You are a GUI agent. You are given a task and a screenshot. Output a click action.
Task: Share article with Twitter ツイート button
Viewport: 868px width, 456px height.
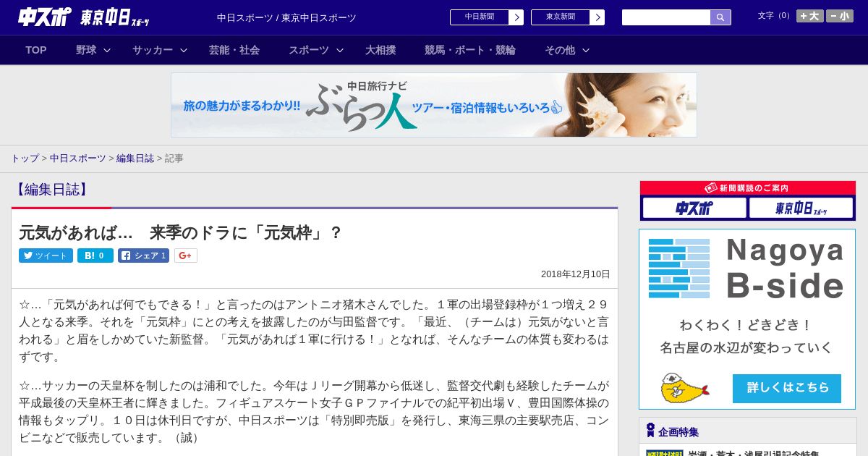pyautogui.click(x=46, y=256)
